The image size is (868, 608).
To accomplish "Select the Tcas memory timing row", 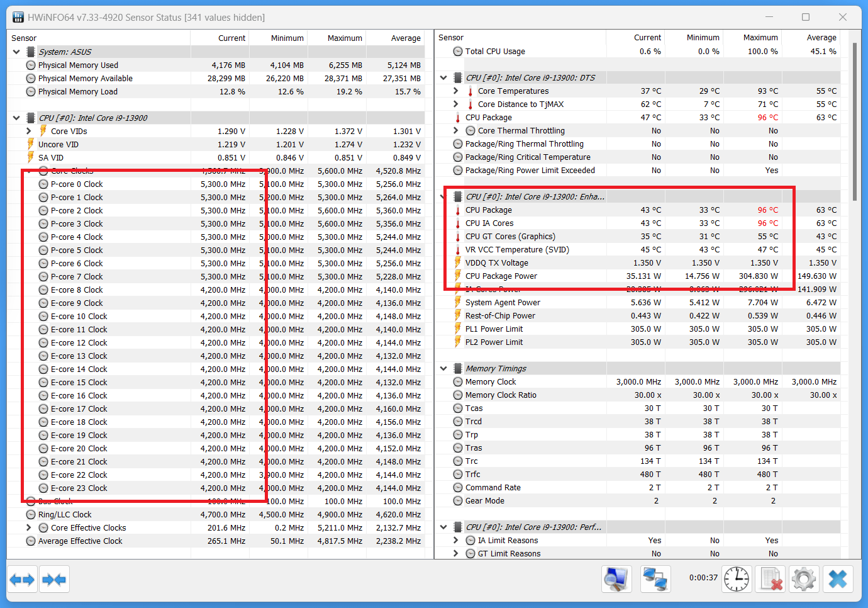I will pos(638,408).
